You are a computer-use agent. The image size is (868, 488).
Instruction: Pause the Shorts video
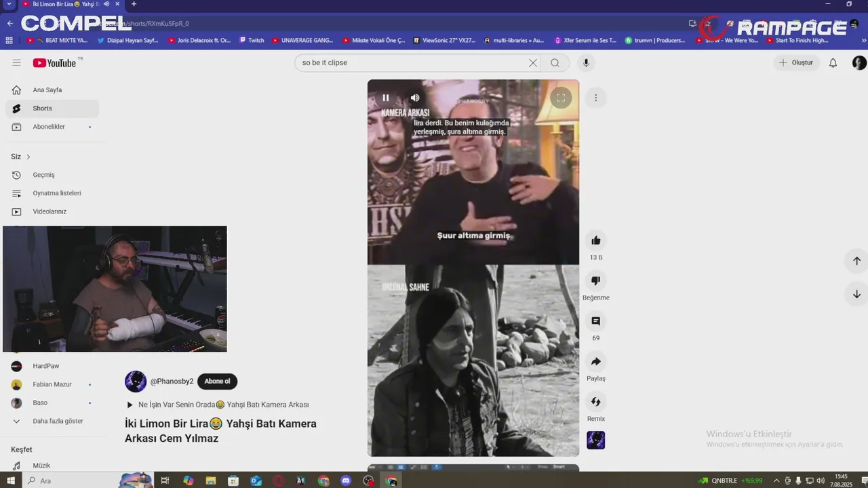[386, 98]
